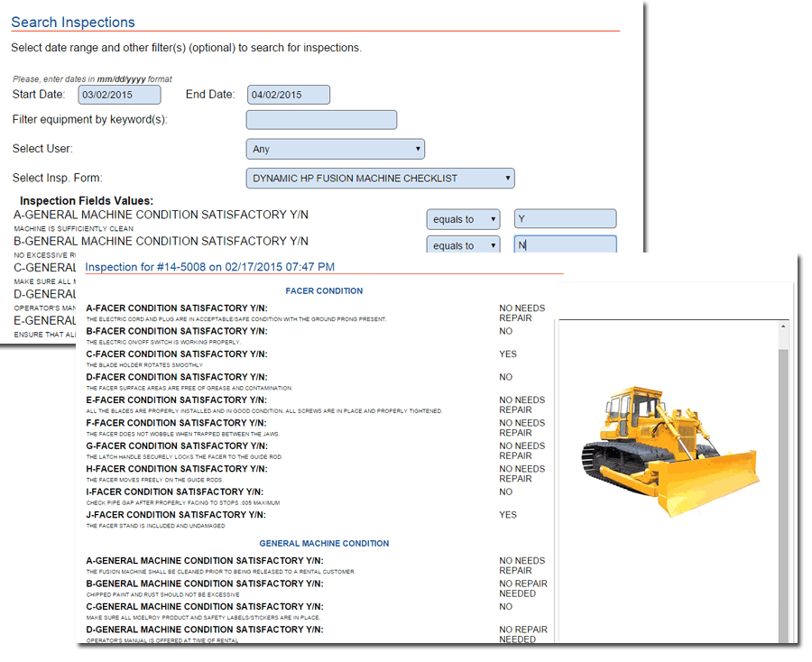Image resolution: width=812 pixels, height=662 pixels.
Task: Select the 'Y' value input field
Action: pos(565,218)
